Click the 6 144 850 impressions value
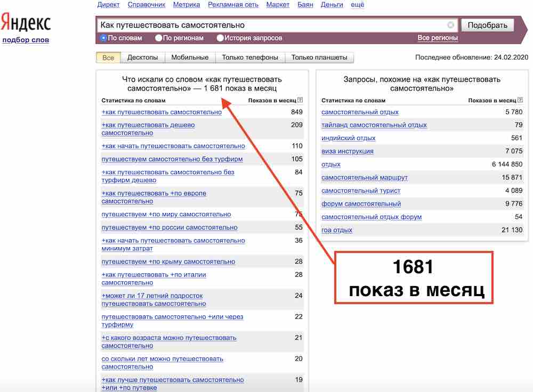The image size is (533, 392). click(507, 165)
